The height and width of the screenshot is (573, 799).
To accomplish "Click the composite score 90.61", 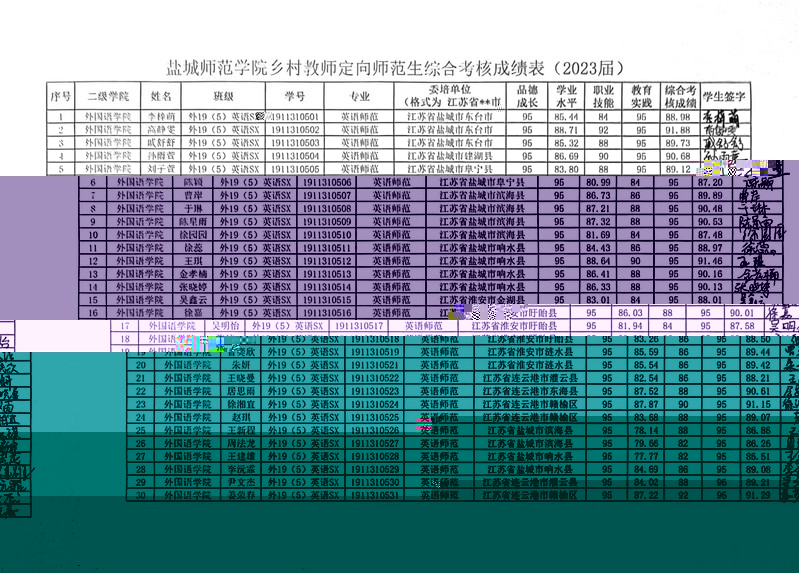I will (758, 392).
